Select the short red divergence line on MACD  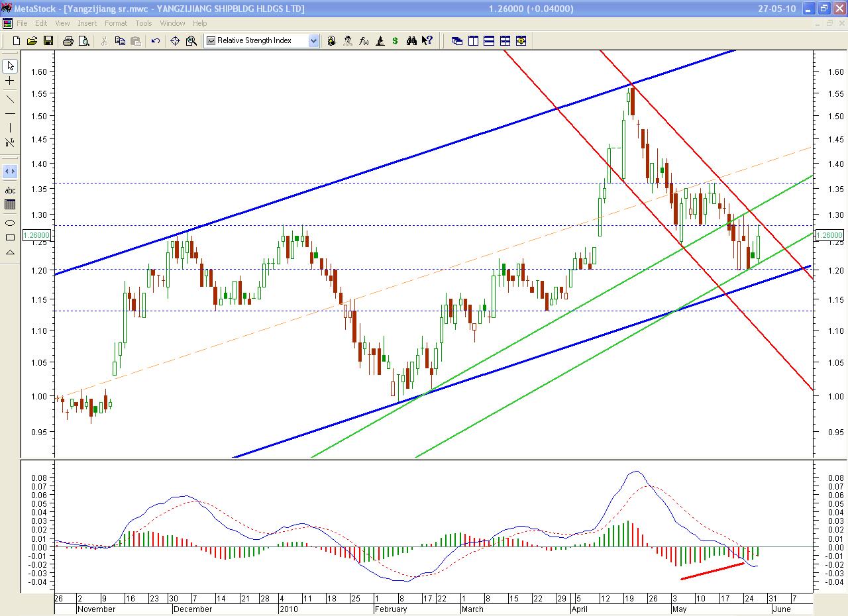click(x=712, y=571)
